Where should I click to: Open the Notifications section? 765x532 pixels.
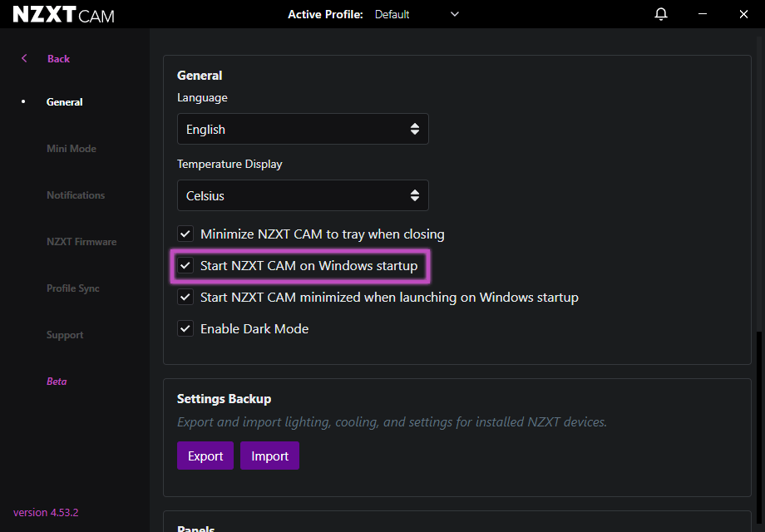click(x=76, y=195)
